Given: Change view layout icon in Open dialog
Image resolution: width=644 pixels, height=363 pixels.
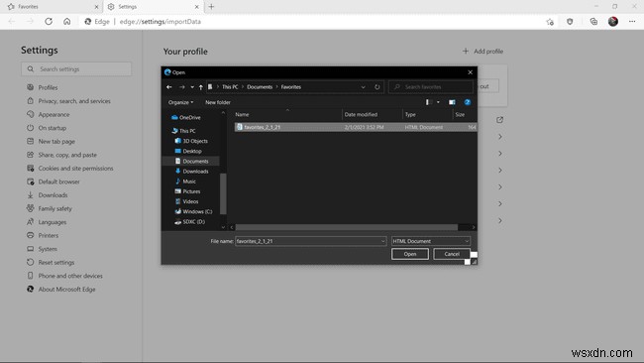Looking at the screenshot, I should [428, 102].
